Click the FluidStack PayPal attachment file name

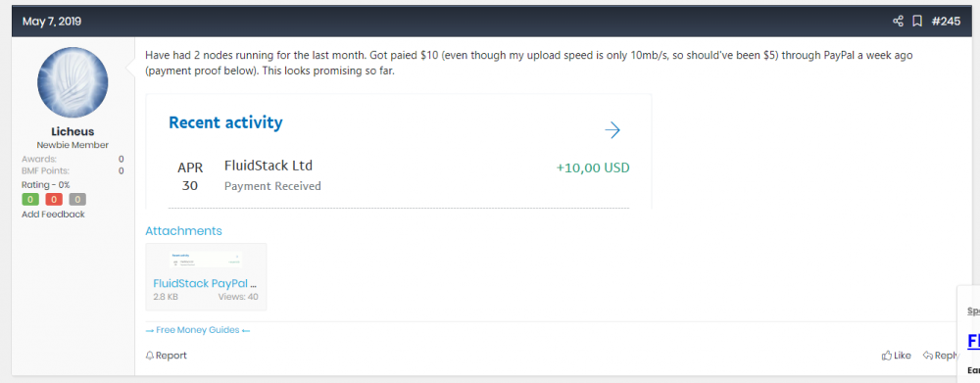coord(205,283)
